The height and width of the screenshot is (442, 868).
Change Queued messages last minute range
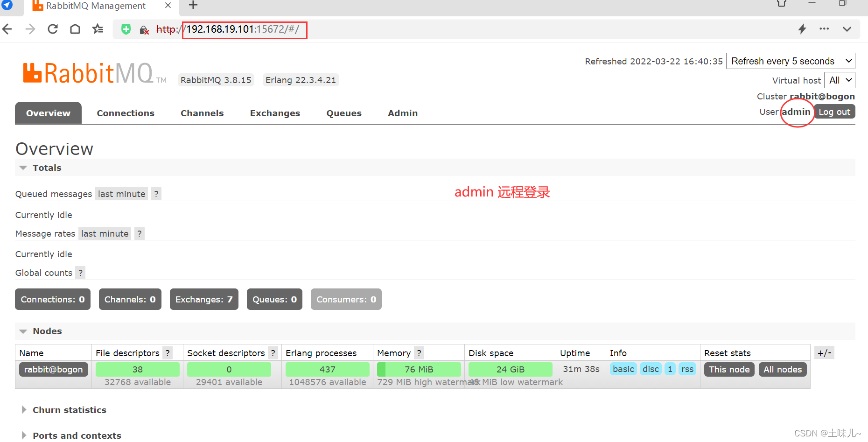pyautogui.click(x=122, y=194)
